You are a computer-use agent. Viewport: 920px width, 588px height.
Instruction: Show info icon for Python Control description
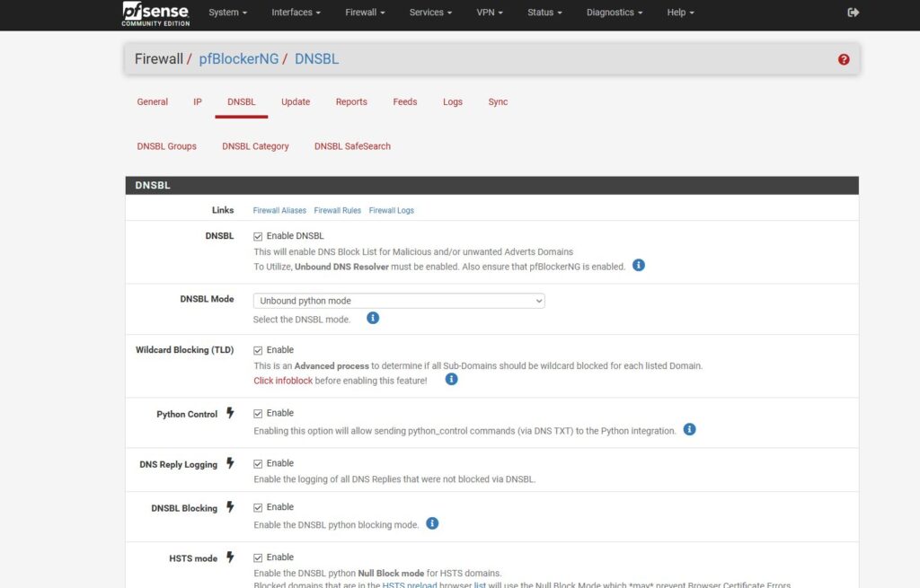point(689,430)
